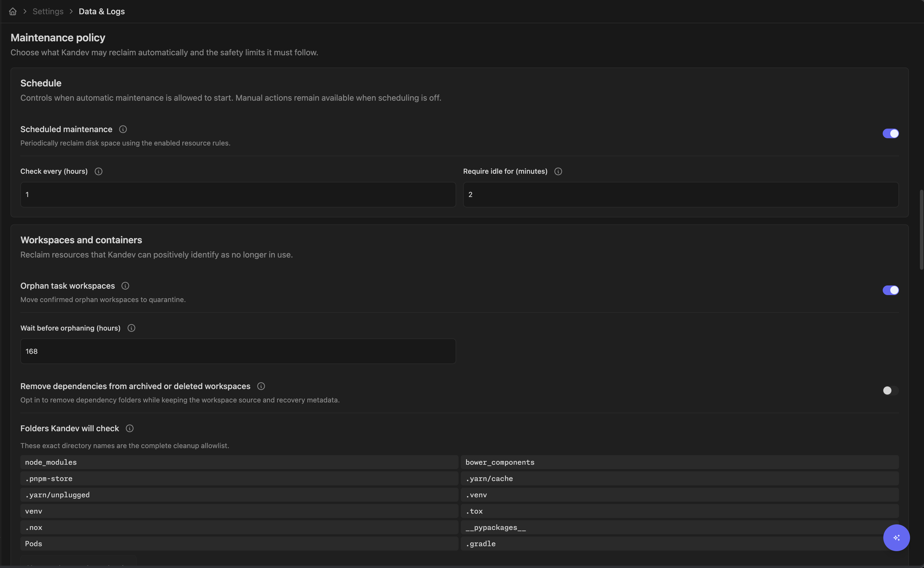Viewport: 924px width, 568px height.
Task: Show info for Folders Kandev will check
Action: [x=129, y=429]
